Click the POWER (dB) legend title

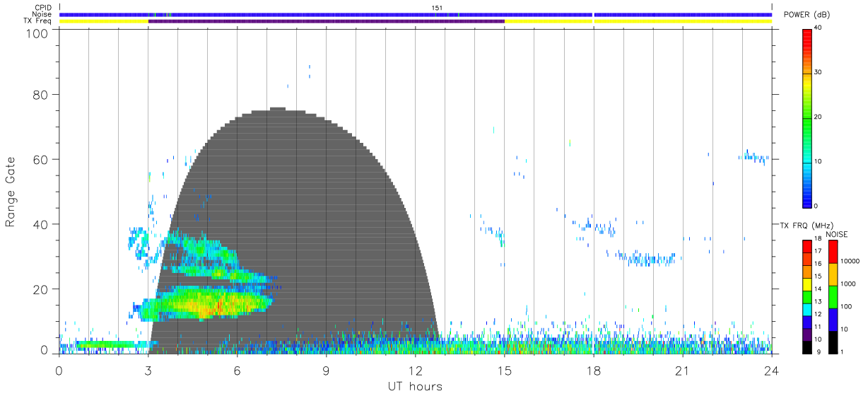[807, 15]
